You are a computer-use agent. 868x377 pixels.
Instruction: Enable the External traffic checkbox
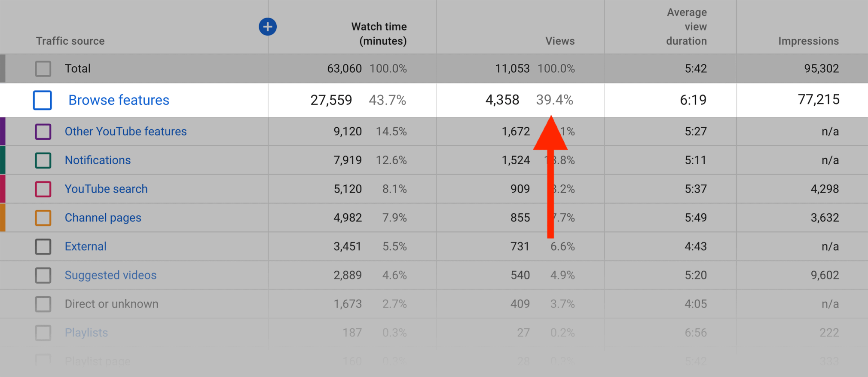point(43,246)
